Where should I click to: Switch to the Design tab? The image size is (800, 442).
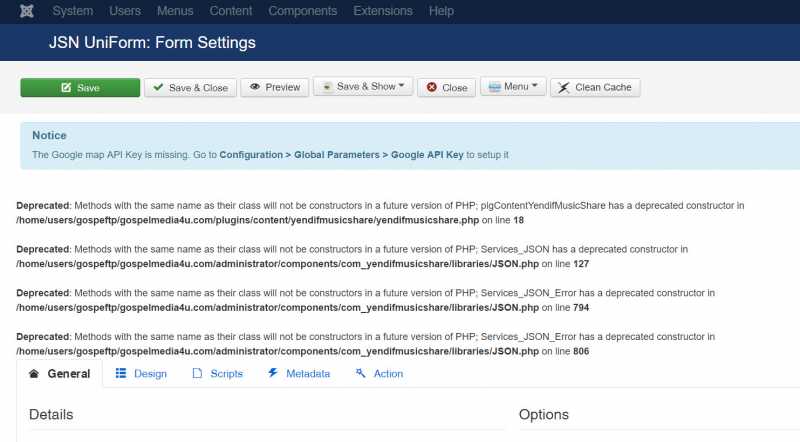pyautogui.click(x=141, y=374)
